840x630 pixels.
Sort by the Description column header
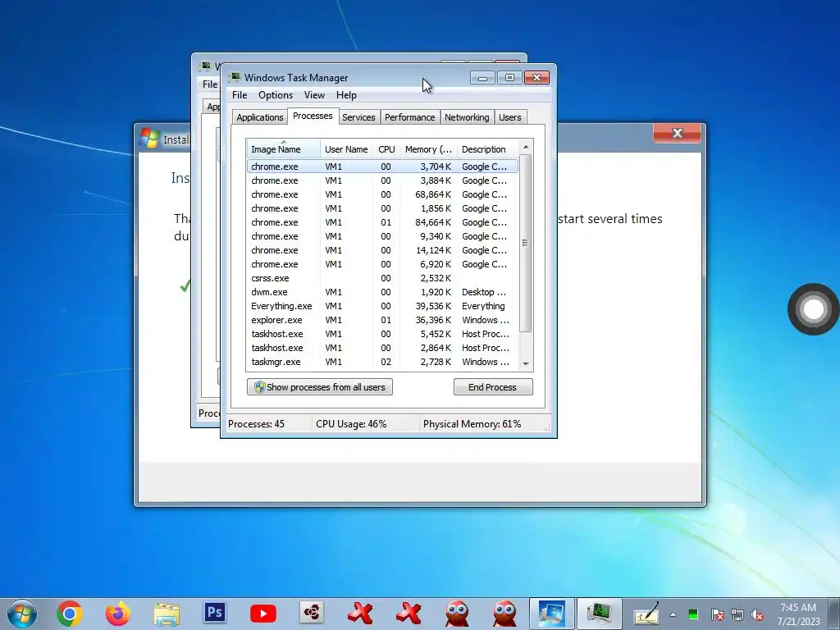pos(487,149)
